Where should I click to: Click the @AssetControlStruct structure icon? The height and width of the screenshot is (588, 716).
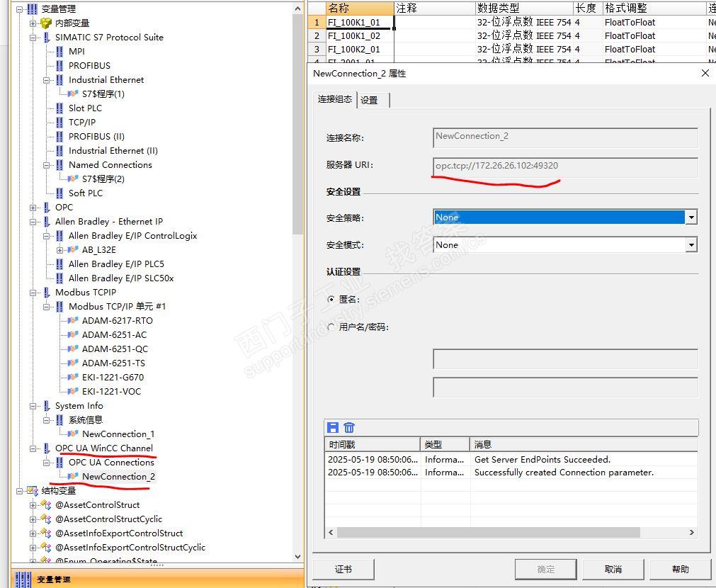(46, 505)
